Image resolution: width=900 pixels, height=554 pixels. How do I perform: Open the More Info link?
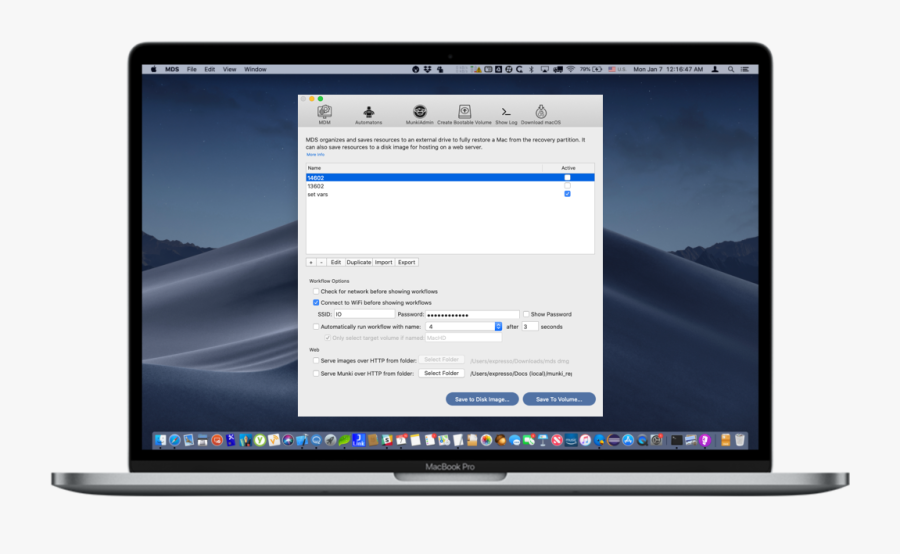(315, 154)
